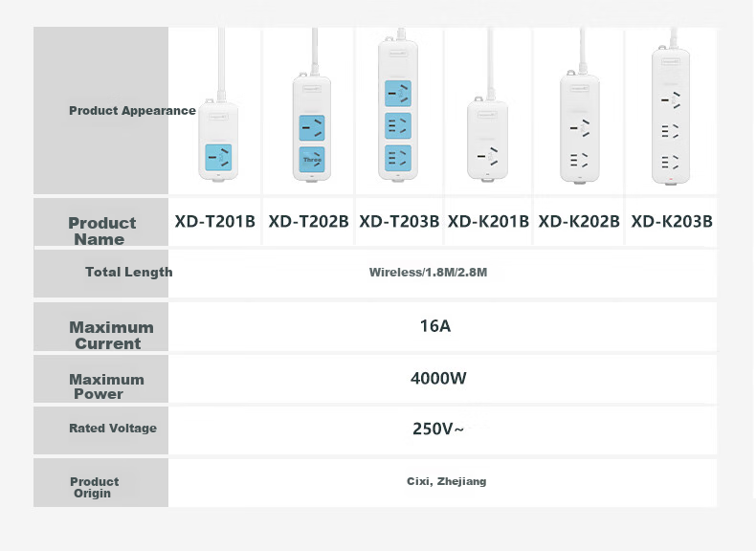Select the text 'XD-T202B'
The width and height of the screenshot is (756, 551).
click(x=308, y=221)
